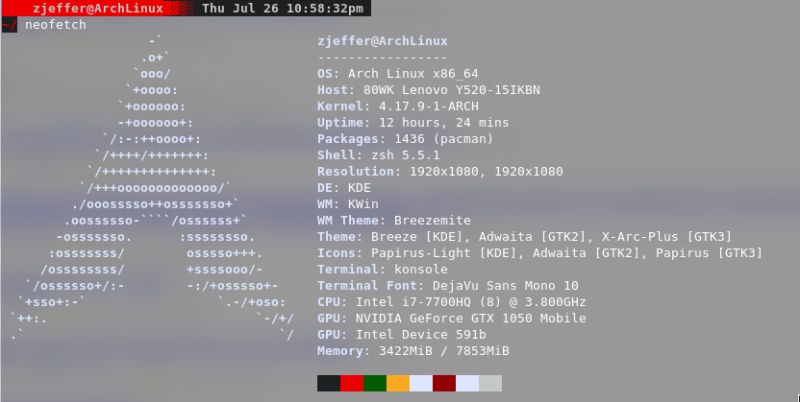The image size is (800, 402).
Task: Click the black color block in palette
Action: 329,383
